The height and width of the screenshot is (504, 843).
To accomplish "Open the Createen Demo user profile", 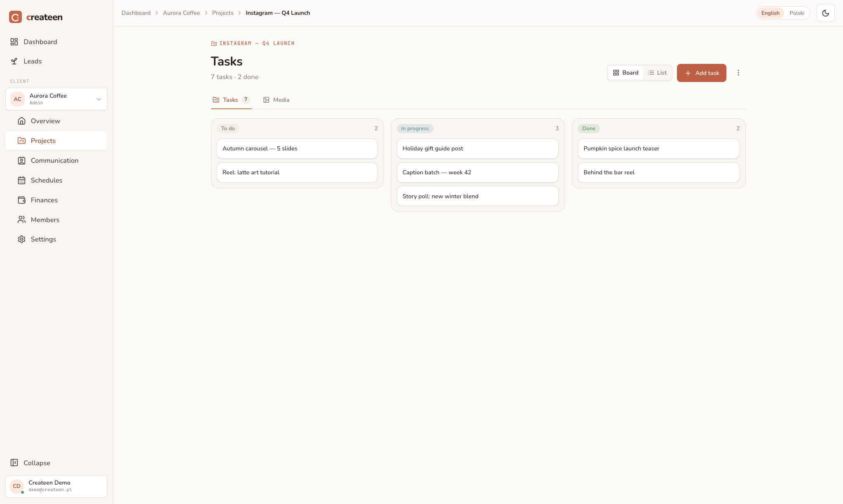I will coord(56,486).
